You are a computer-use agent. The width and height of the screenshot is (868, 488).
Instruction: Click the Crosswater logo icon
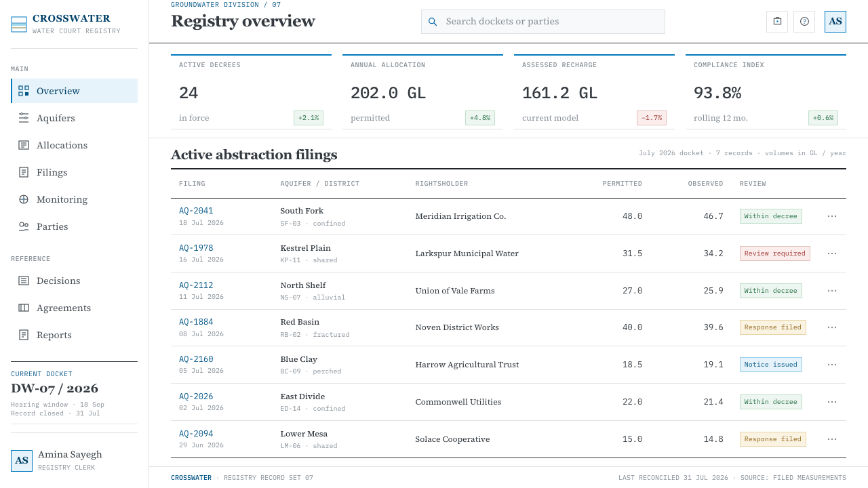coord(19,25)
